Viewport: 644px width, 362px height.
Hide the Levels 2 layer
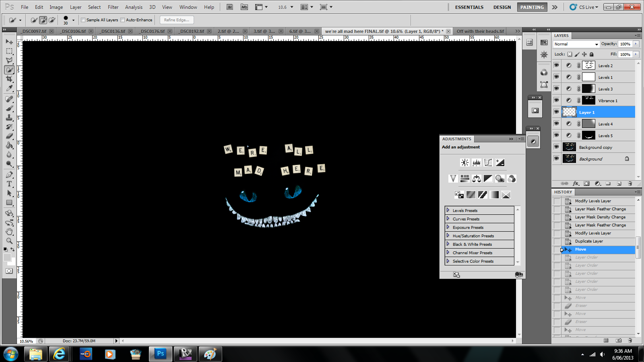(x=557, y=65)
